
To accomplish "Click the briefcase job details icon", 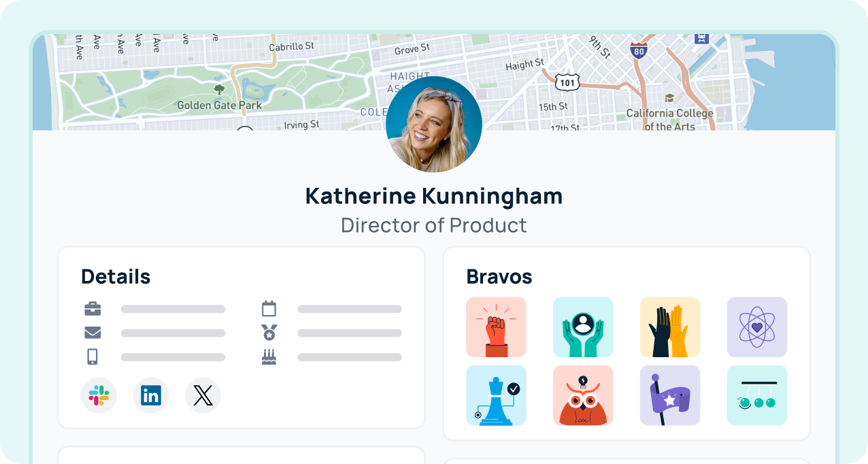I will [x=93, y=308].
